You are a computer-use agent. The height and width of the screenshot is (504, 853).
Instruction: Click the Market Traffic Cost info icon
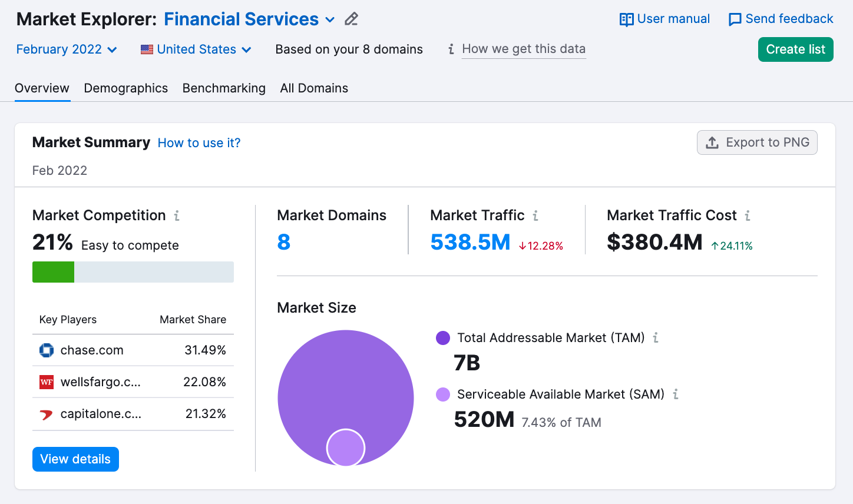748,215
